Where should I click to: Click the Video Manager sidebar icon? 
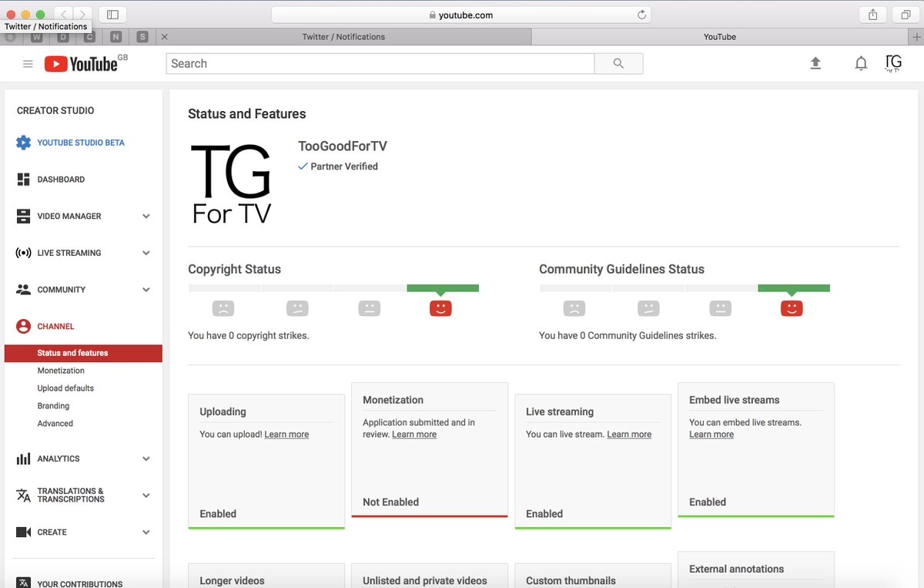point(23,217)
